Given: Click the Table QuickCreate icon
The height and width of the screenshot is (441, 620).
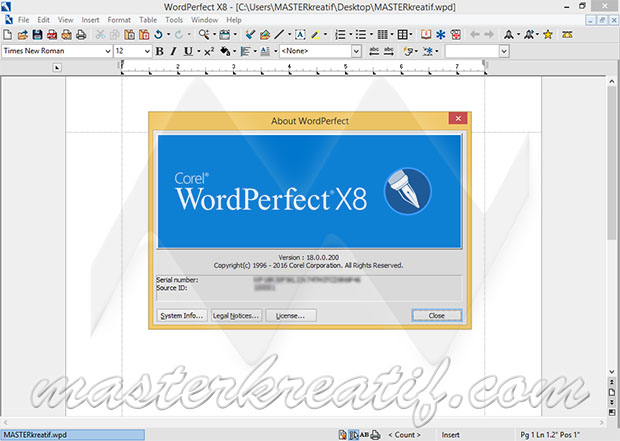Looking at the screenshot, I should 403,35.
